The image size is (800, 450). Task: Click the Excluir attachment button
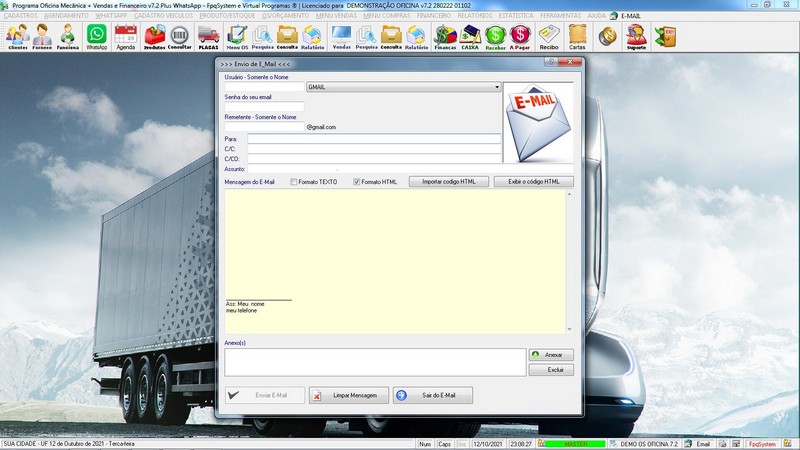[x=551, y=370]
